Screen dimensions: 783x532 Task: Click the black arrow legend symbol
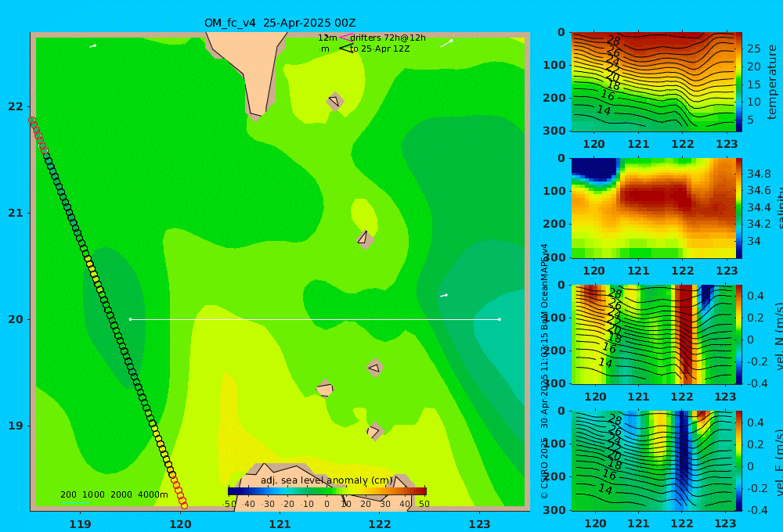pyautogui.click(x=345, y=49)
